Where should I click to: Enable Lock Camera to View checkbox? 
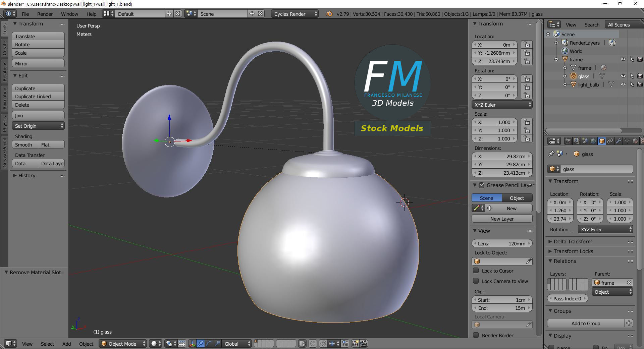476,281
